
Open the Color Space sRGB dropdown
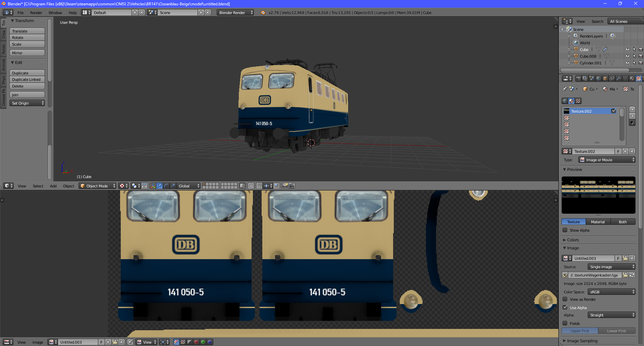coord(611,292)
